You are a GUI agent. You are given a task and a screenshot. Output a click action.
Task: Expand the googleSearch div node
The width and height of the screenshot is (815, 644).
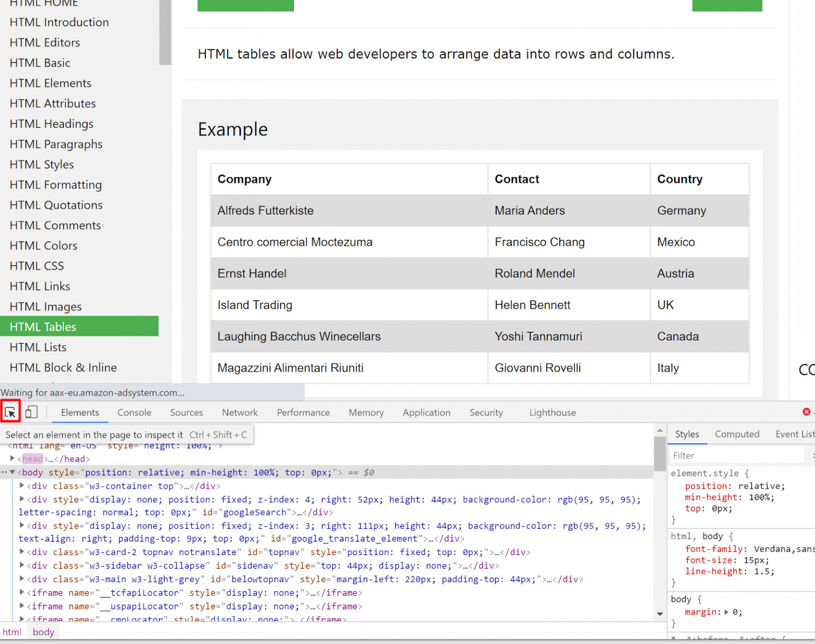[22, 499]
